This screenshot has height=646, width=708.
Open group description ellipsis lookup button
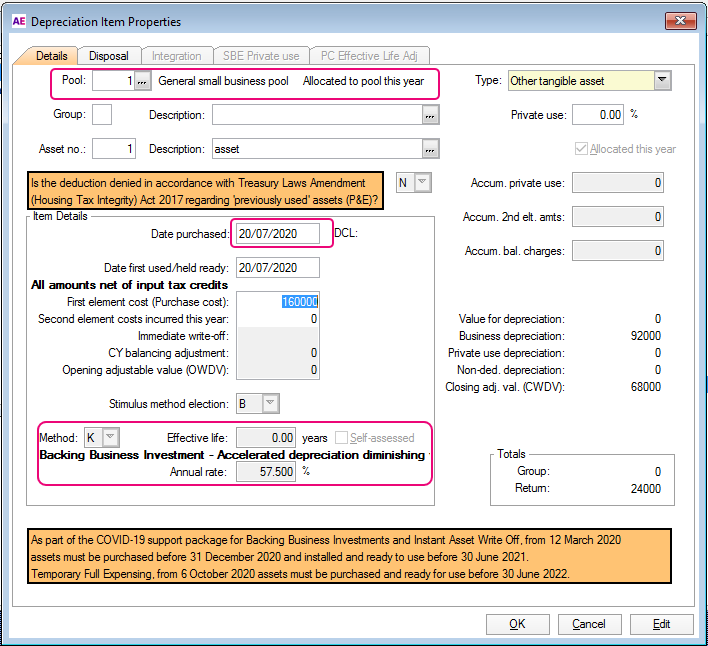tap(430, 115)
